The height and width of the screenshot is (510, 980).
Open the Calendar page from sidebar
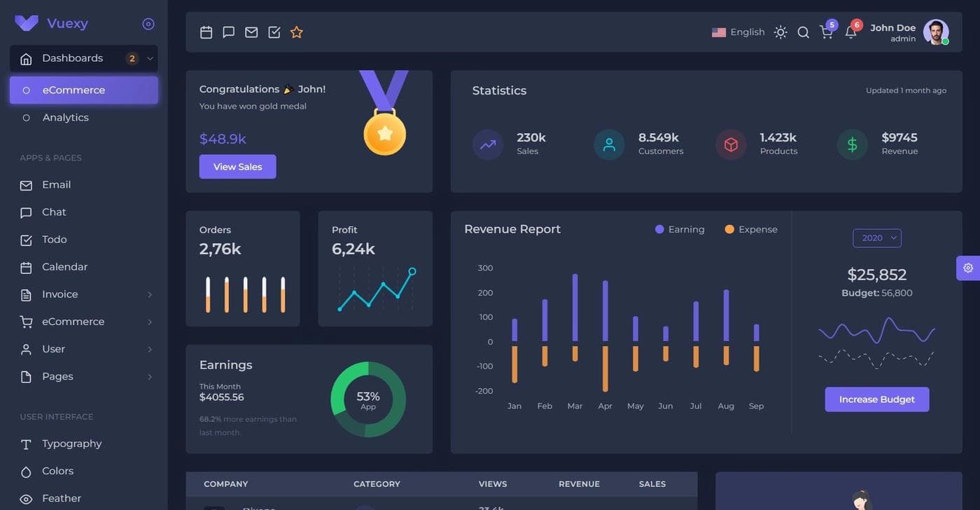click(x=64, y=267)
